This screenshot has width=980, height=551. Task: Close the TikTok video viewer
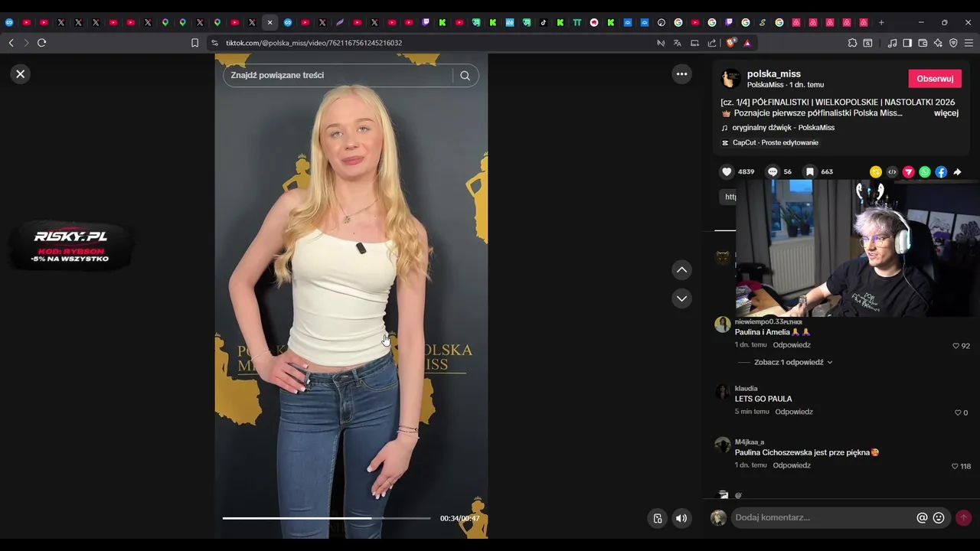pos(21,74)
